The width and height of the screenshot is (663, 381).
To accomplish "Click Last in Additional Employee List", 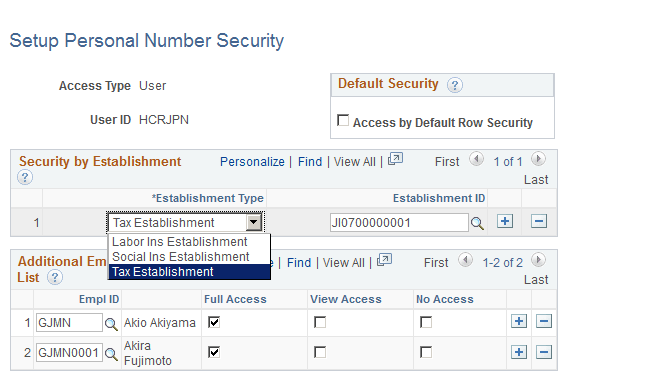I will pos(536,280).
